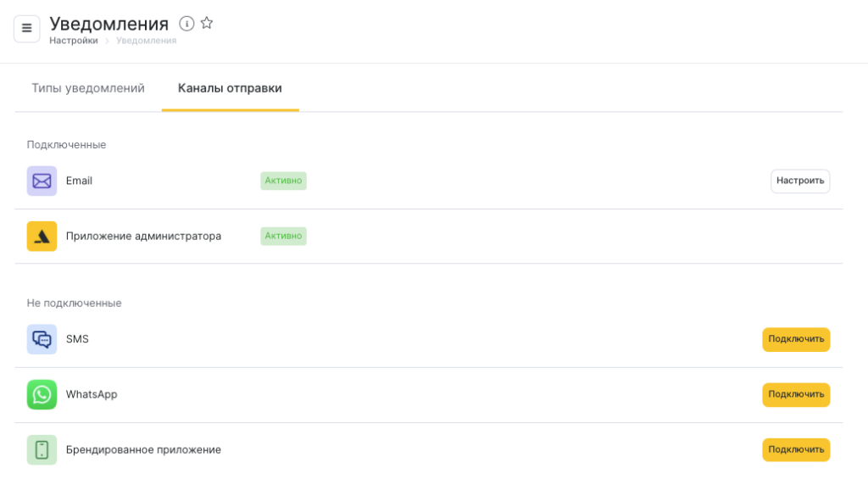Click the green WhatsApp icon
This screenshot has height=496, width=868.
click(42, 394)
